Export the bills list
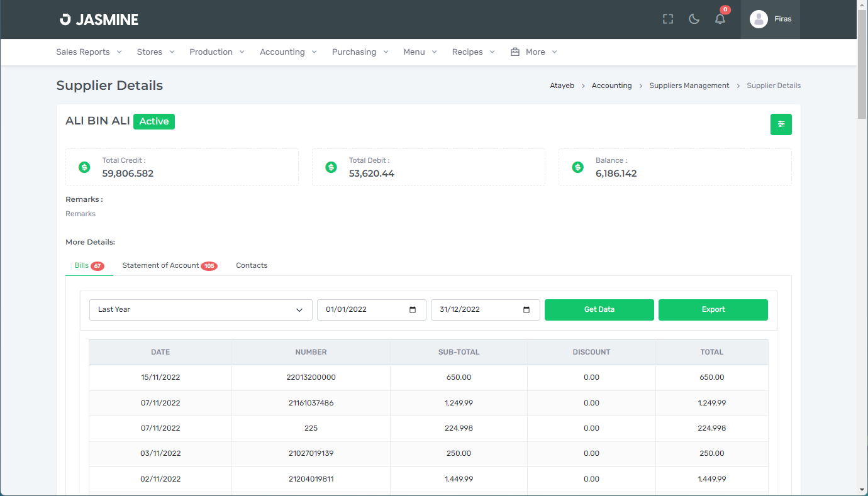This screenshot has width=868, height=496. tap(713, 310)
